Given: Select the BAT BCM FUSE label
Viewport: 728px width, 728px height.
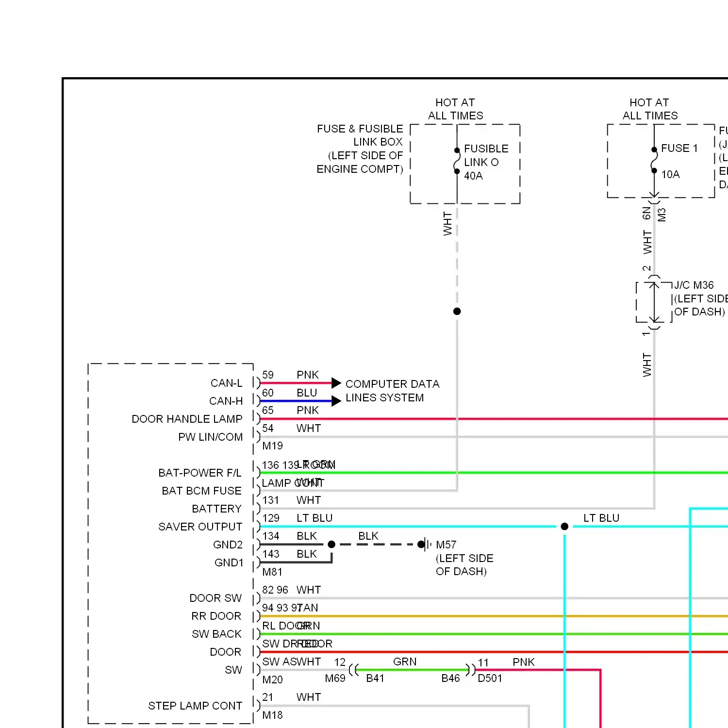Looking at the screenshot, I should click(201, 491).
